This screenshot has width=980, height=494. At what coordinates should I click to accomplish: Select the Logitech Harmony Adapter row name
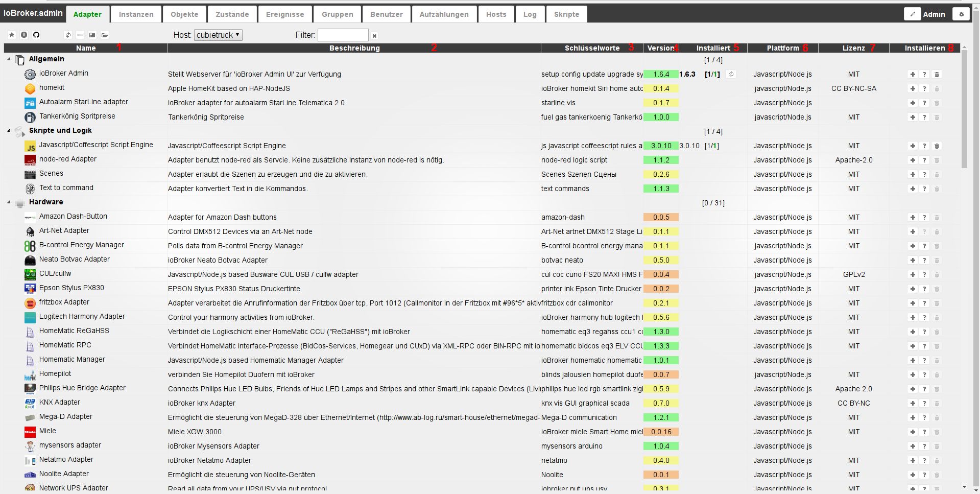(82, 316)
